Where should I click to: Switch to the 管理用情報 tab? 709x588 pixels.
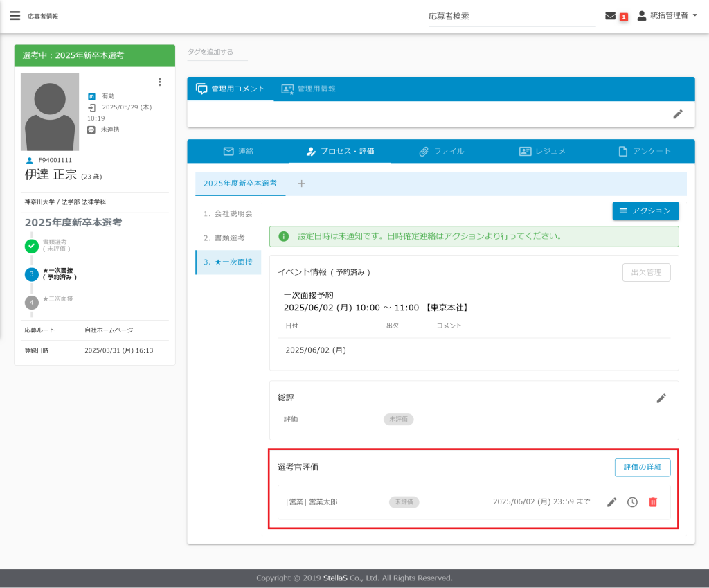pyautogui.click(x=309, y=89)
